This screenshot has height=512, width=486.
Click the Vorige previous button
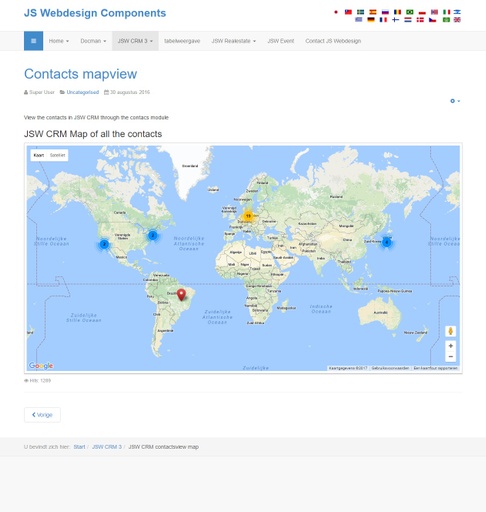(42, 415)
